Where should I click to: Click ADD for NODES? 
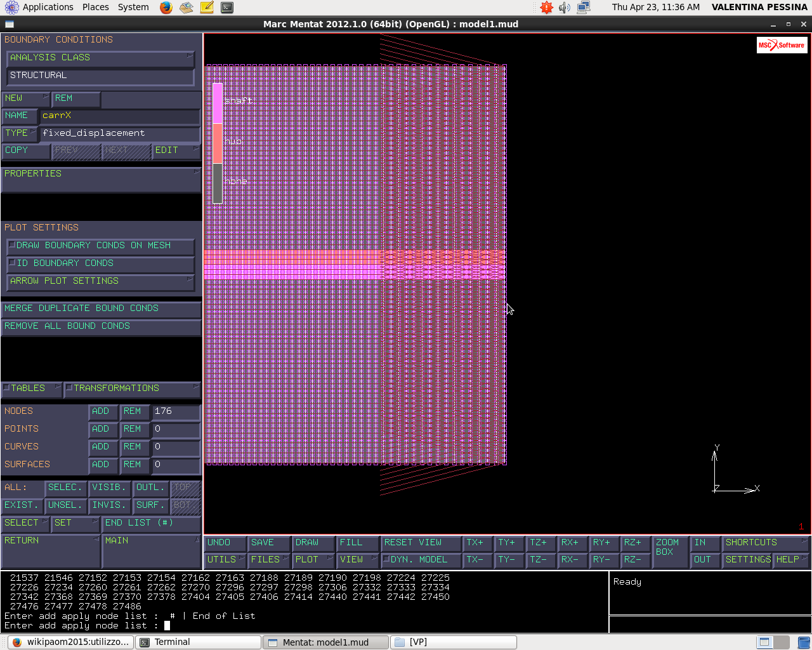coord(103,411)
